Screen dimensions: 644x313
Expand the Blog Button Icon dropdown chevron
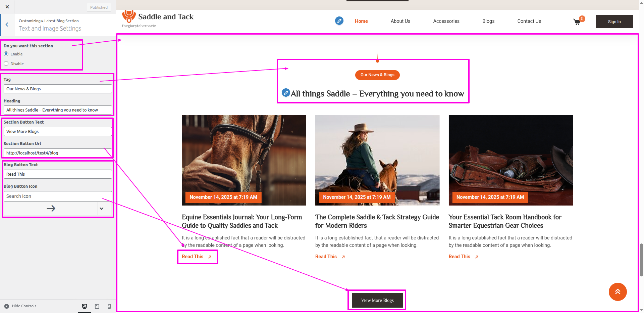click(101, 209)
